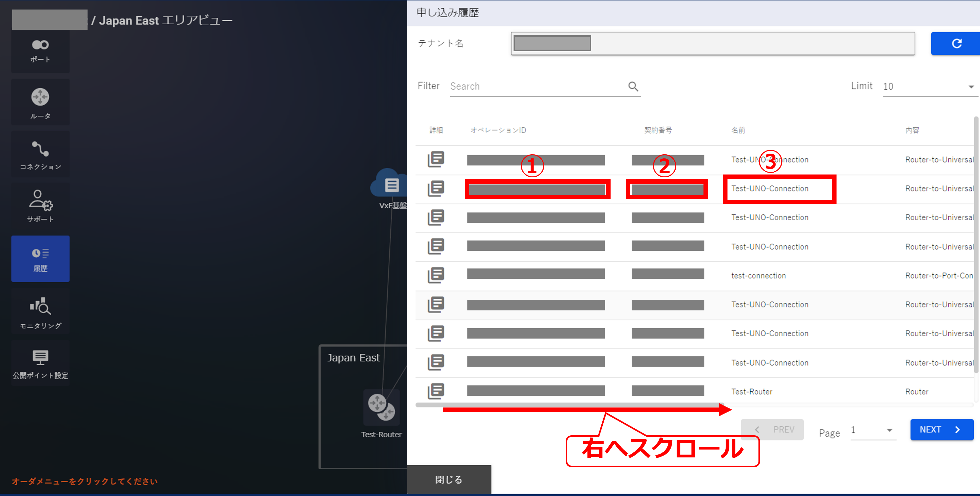Open the コネクション (Connection) sidebar menu
The height and width of the screenshot is (496, 980).
[x=40, y=155]
